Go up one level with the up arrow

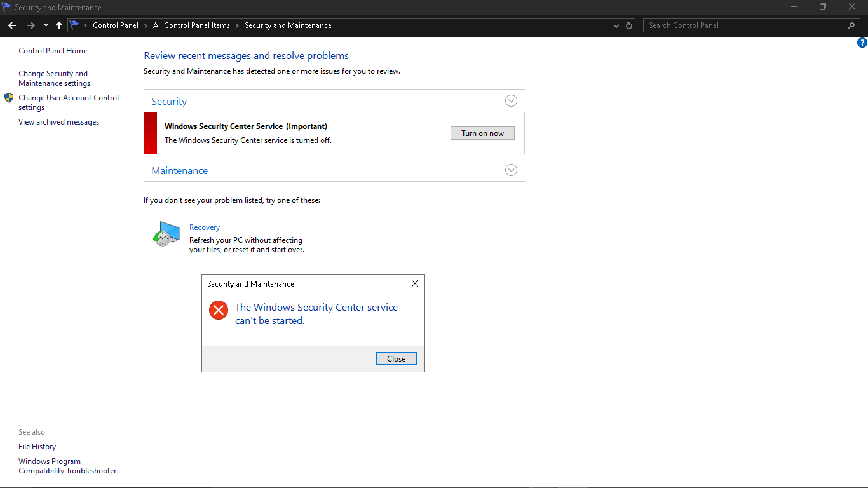[x=59, y=25]
